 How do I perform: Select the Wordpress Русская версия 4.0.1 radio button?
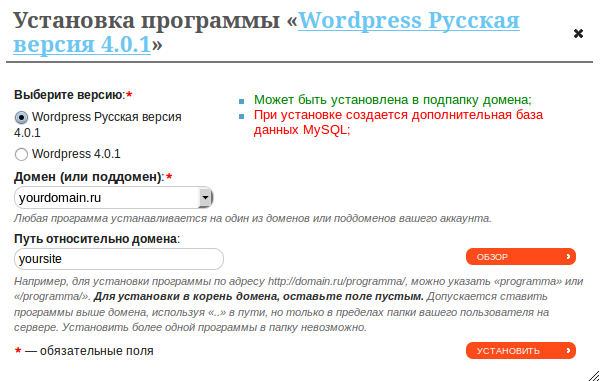coord(21,117)
